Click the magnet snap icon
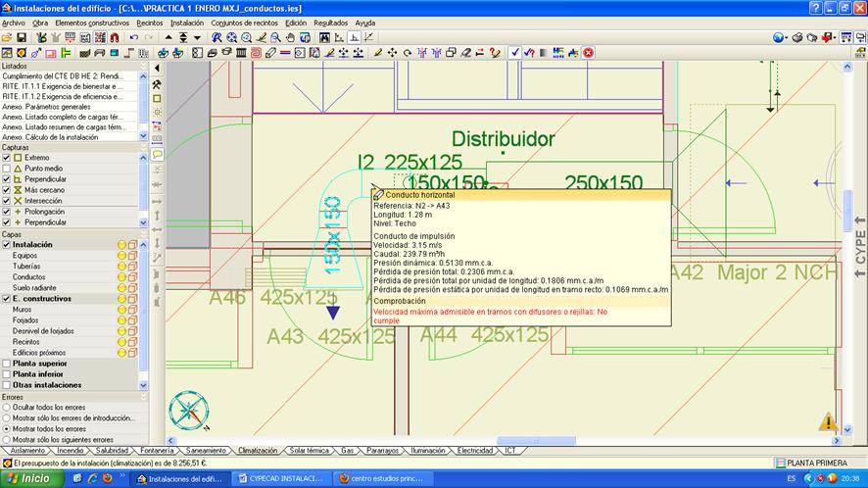Image resolution: width=868 pixels, height=488 pixels. [x=115, y=37]
